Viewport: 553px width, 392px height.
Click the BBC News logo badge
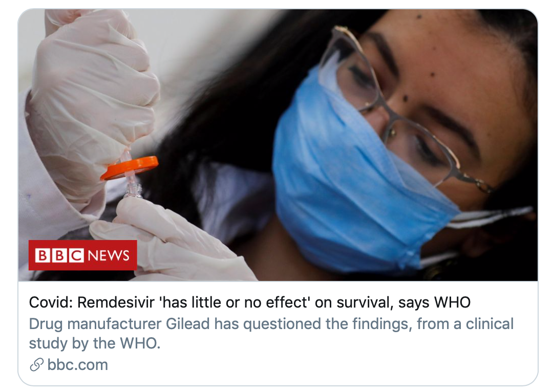pos(83,255)
